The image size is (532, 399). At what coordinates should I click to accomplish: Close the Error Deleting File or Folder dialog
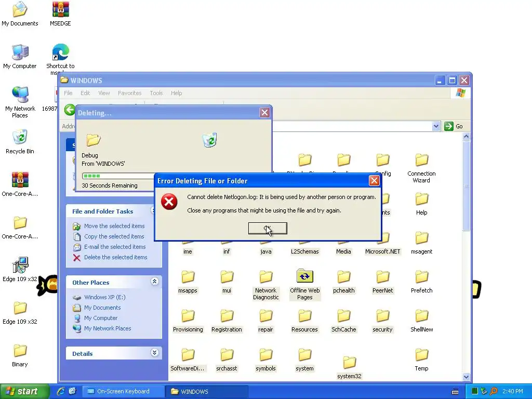374,180
